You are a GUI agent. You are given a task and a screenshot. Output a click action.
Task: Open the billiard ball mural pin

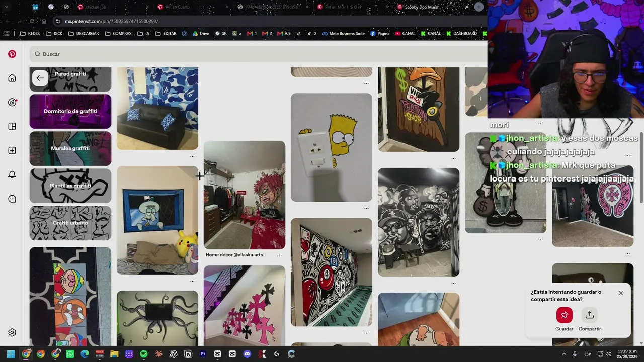click(x=332, y=272)
